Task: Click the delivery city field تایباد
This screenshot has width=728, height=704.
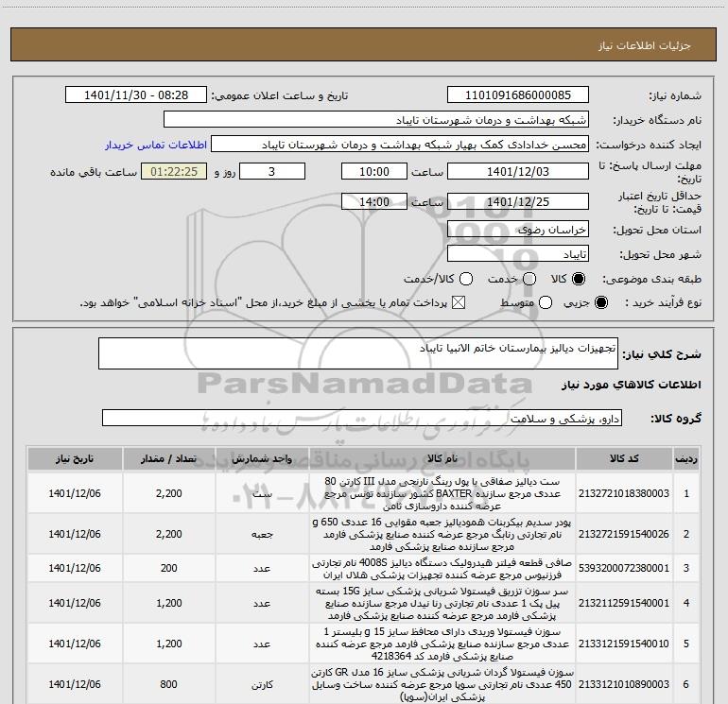Action: [x=518, y=254]
